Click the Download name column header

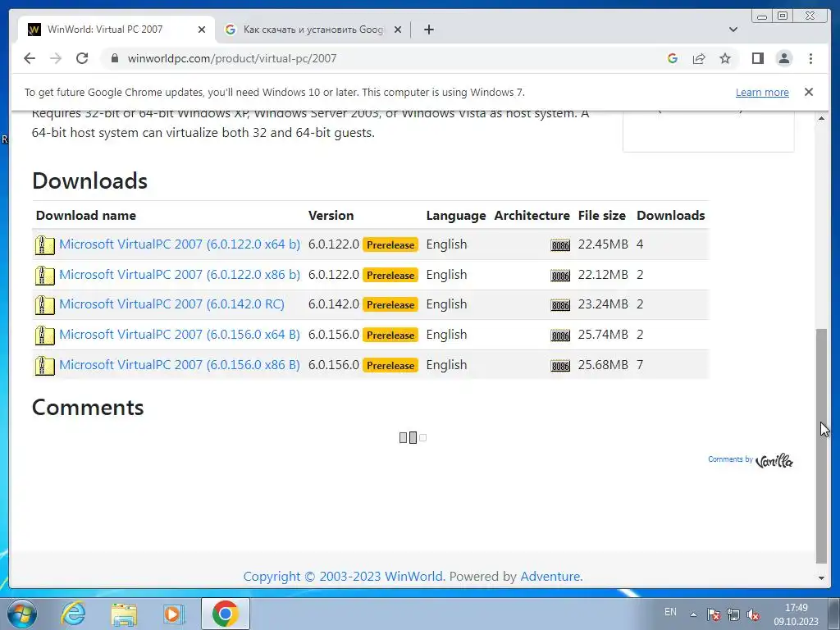click(85, 216)
